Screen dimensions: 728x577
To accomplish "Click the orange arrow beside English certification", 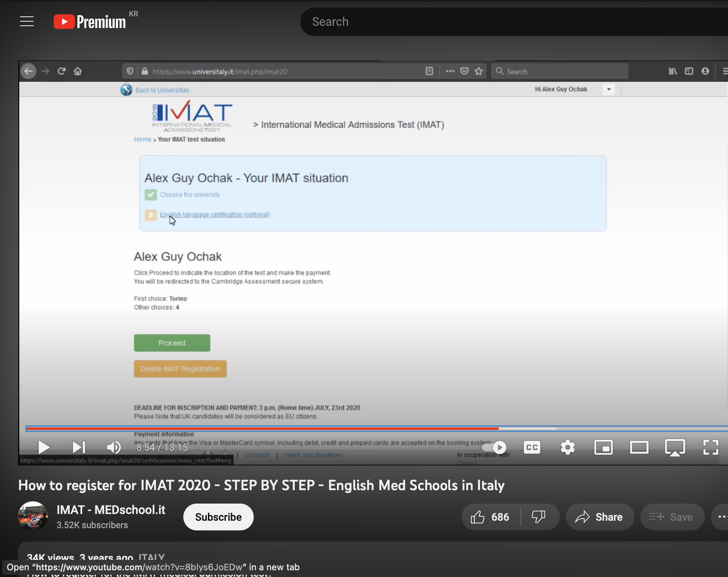I will click(x=151, y=215).
